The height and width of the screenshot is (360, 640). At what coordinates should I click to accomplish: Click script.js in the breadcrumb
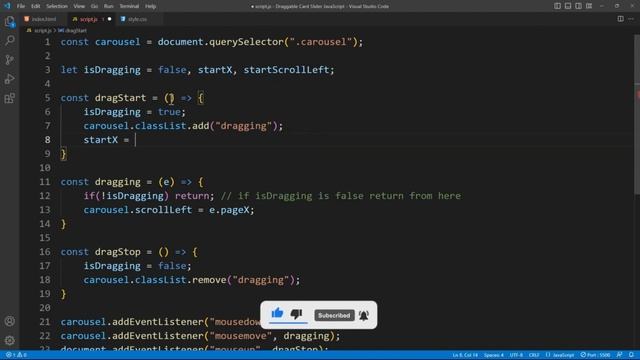click(x=42, y=31)
